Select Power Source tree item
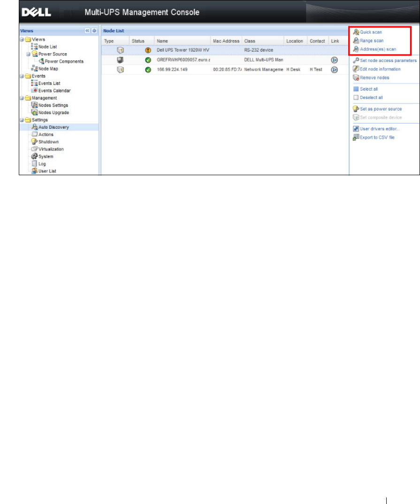Image resolution: width=420 pixels, height=504 pixels. [53, 54]
